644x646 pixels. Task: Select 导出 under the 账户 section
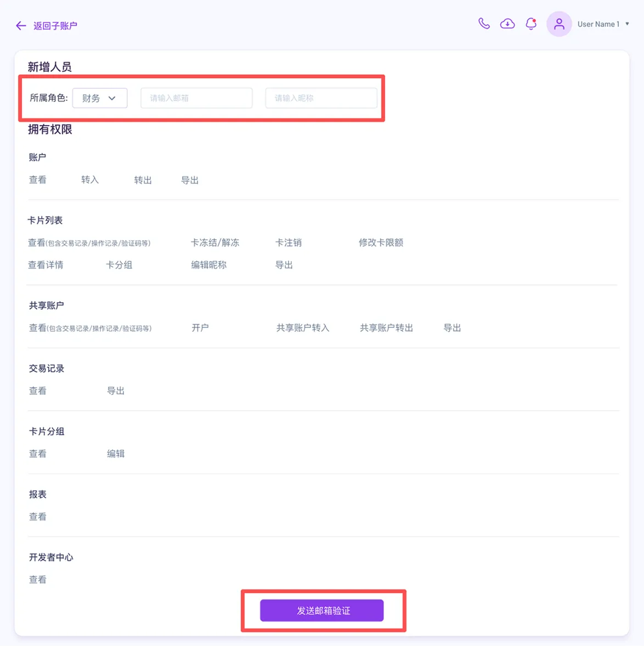point(190,180)
